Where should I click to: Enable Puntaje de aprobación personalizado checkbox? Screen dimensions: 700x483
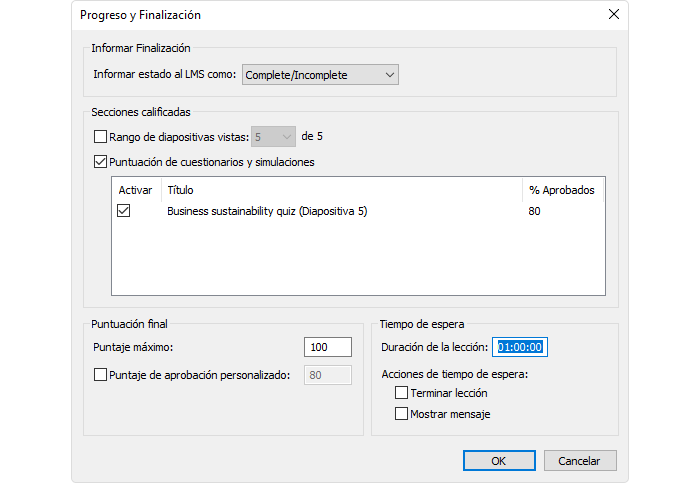(x=100, y=374)
